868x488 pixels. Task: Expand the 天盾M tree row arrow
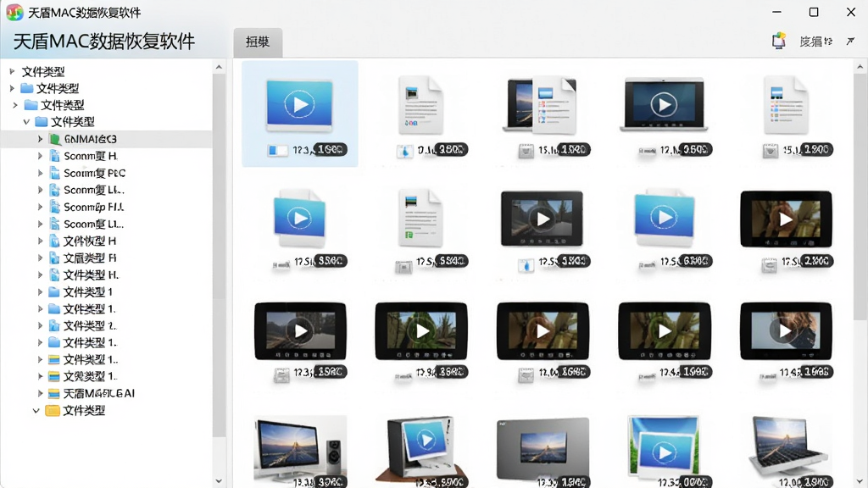coord(40,393)
